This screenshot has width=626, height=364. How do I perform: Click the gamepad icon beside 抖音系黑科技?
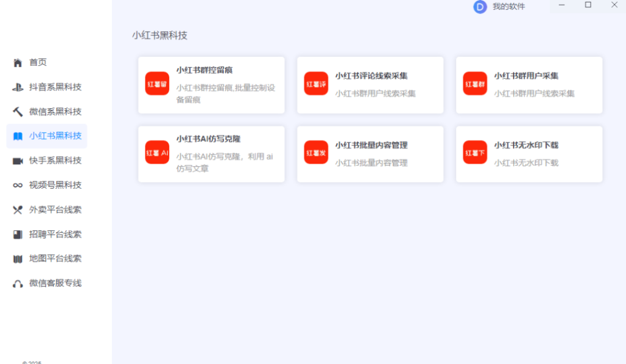point(17,87)
